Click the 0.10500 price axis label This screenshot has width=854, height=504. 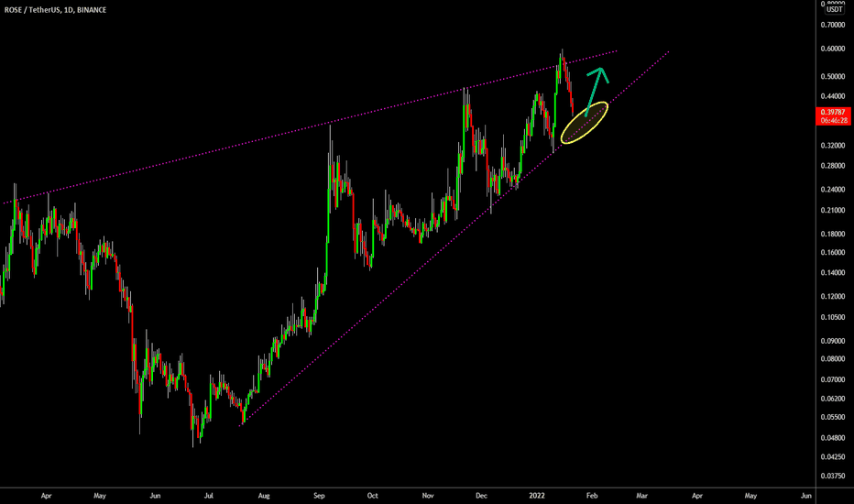(833, 317)
